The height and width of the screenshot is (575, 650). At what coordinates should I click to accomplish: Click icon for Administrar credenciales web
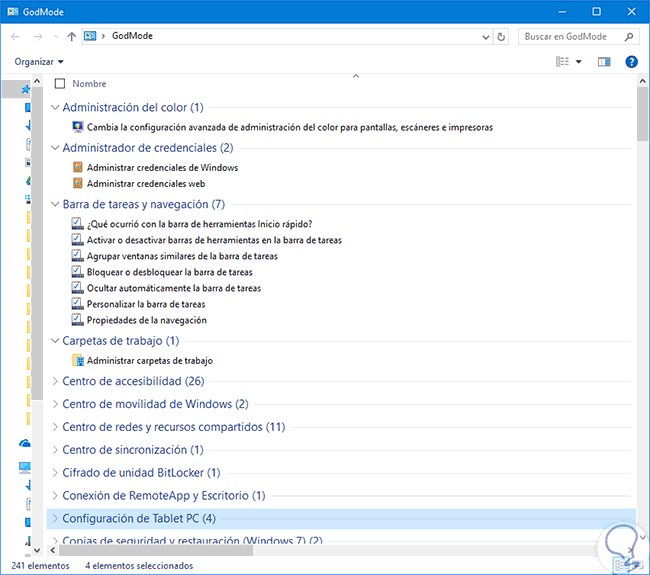pos(78,183)
